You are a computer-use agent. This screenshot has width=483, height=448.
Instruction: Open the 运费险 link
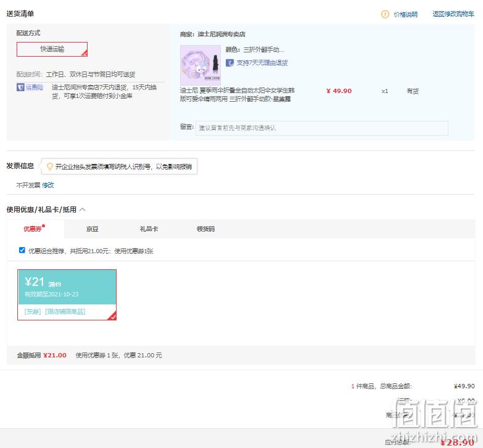point(34,88)
